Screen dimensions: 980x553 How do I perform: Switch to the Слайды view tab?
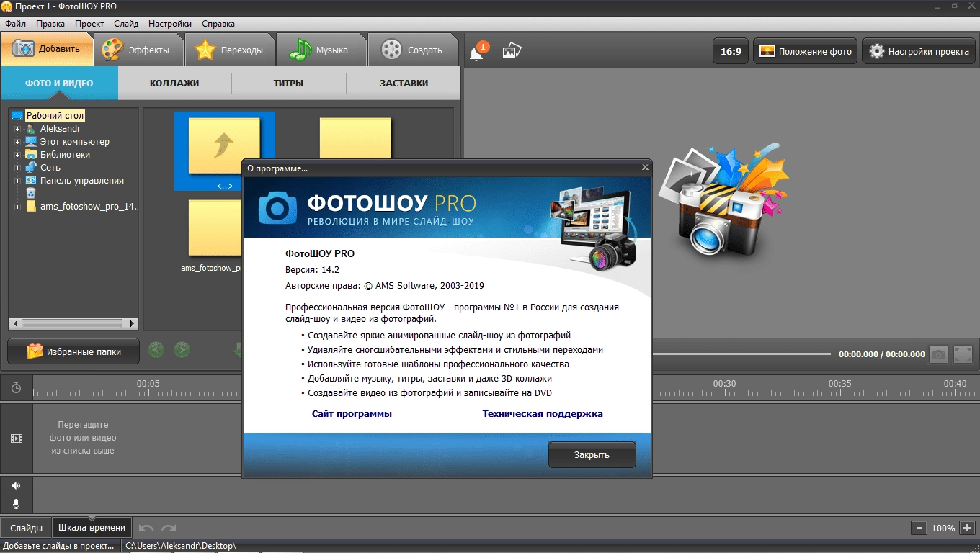click(x=27, y=528)
